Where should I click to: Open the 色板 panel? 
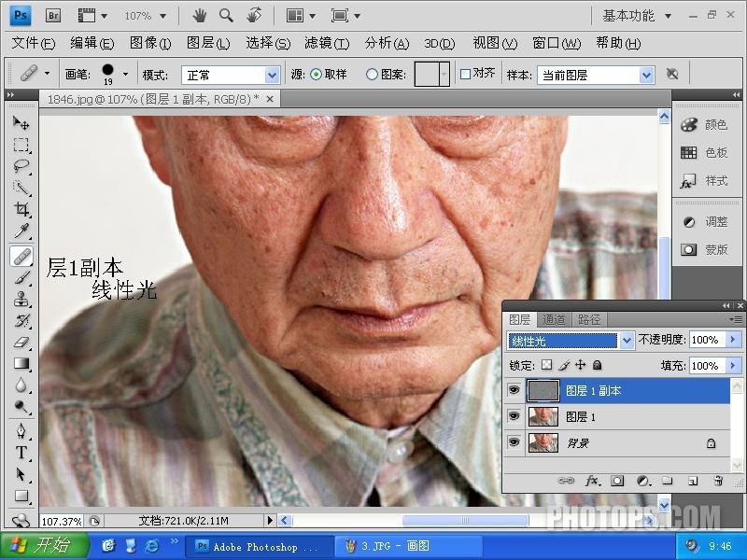704,152
